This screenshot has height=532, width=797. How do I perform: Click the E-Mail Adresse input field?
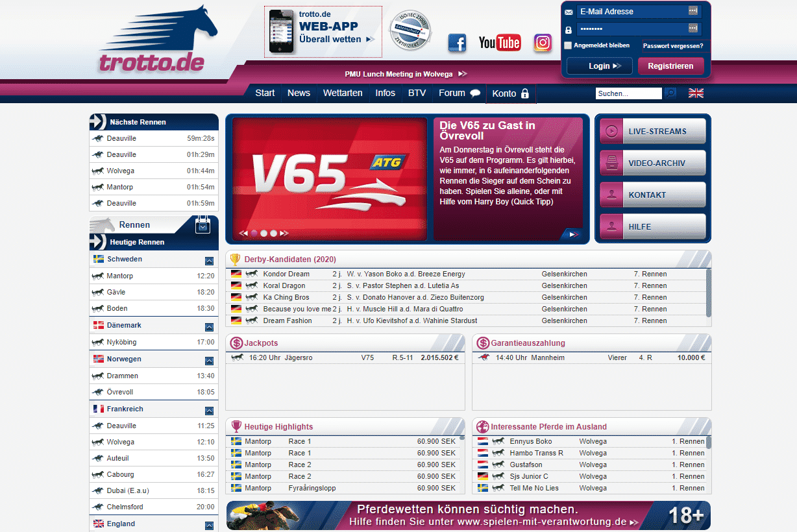click(639, 12)
